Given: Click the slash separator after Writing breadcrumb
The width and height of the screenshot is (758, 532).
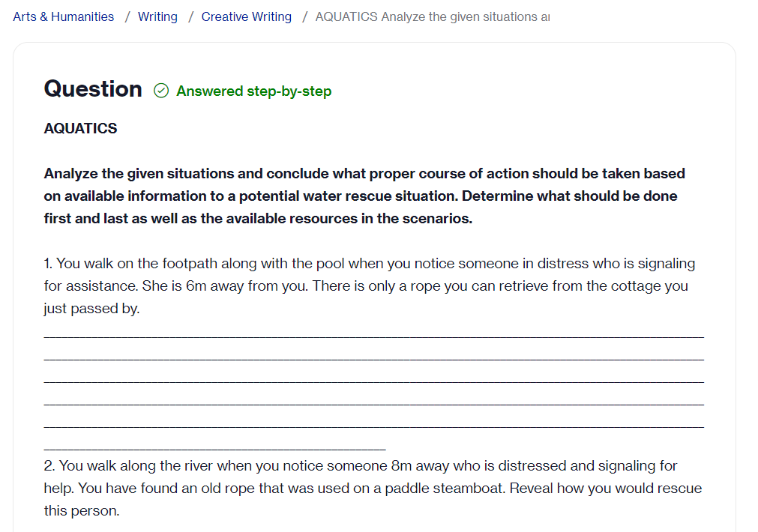Looking at the screenshot, I should tap(191, 17).
